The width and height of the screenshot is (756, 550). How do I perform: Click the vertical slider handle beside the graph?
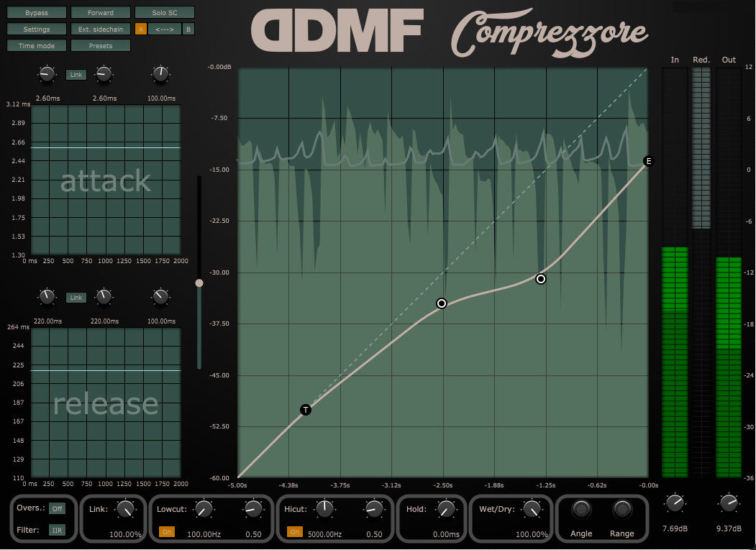[x=199, y=283]
